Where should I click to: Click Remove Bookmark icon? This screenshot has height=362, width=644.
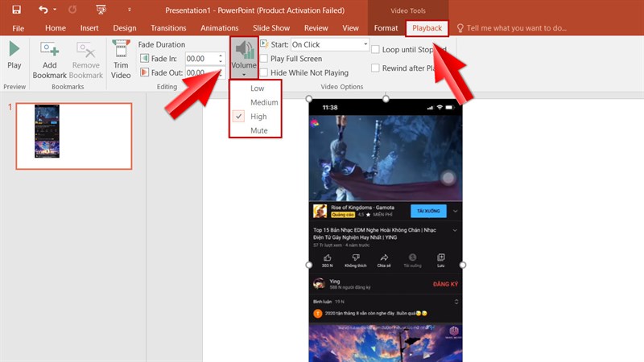tap(86, 50)
